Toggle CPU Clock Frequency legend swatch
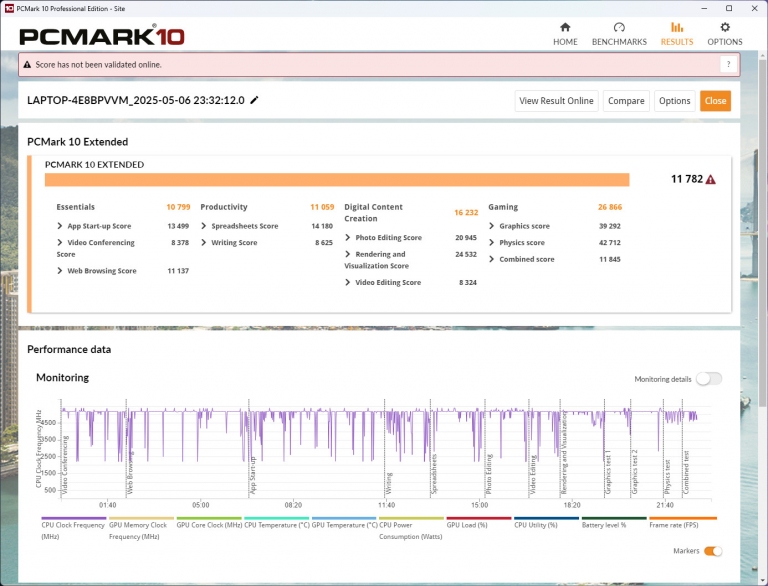The width and height of the screenshot is (768, 586). (x=73, y=518)
